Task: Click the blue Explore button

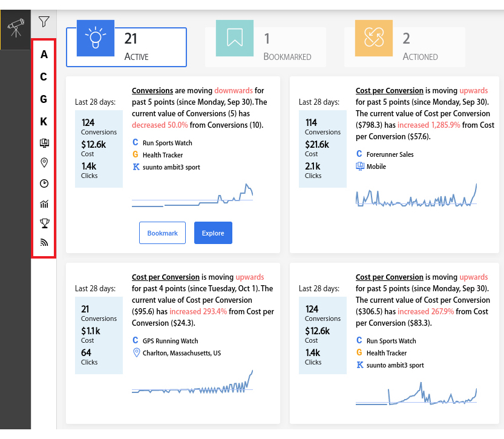Action: [x=213, y=233]
